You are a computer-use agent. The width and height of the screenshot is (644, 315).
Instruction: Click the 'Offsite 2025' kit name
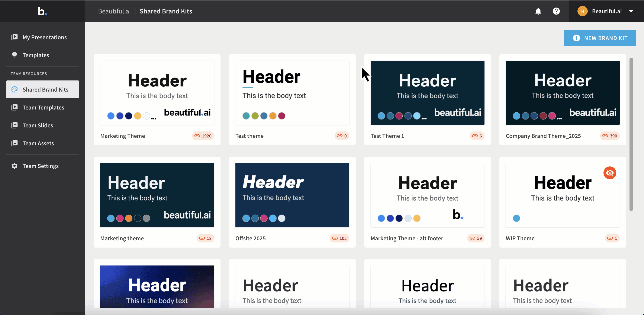click(x=251, y=238)
